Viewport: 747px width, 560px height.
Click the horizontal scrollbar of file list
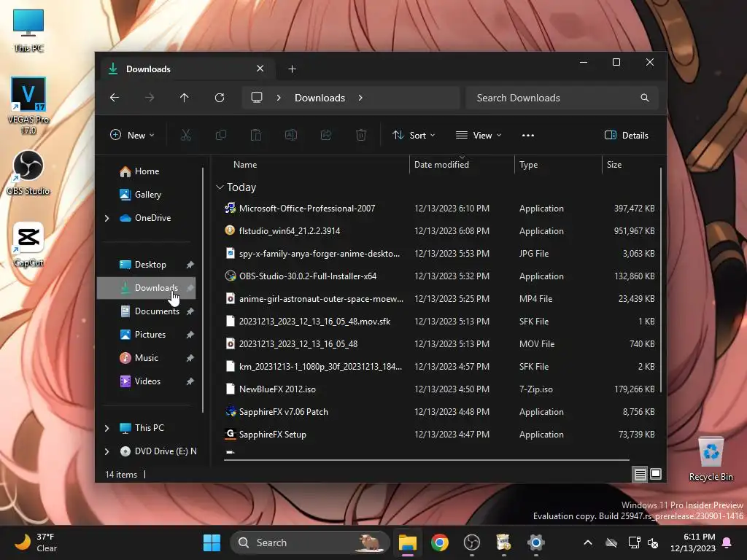[x=427, y=460]
